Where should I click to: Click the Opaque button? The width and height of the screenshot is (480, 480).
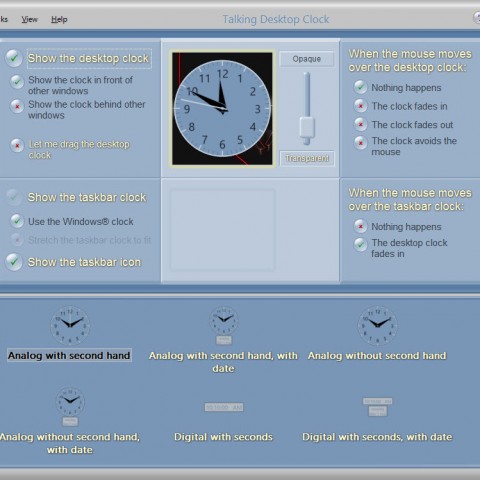(x=307, y=59)
